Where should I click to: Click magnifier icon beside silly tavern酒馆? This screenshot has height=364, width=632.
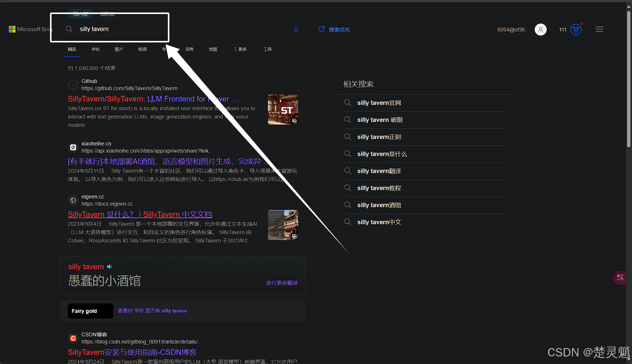coord(347,205)
